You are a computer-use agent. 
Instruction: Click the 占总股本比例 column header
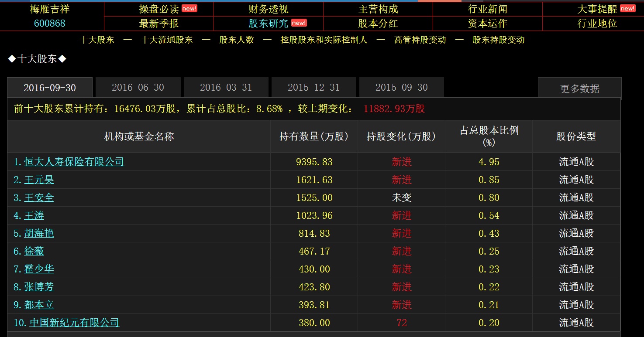click(489, 136)
